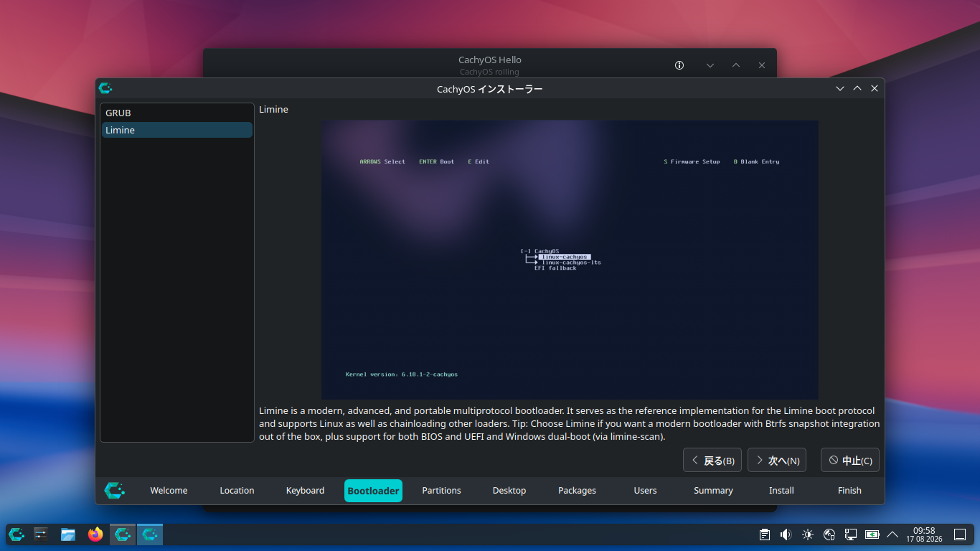Screen dimensions: 980x551
Task: Open the CachyOS application launcher on the panel
Action: pyautogui.click(x=17, y=534)
